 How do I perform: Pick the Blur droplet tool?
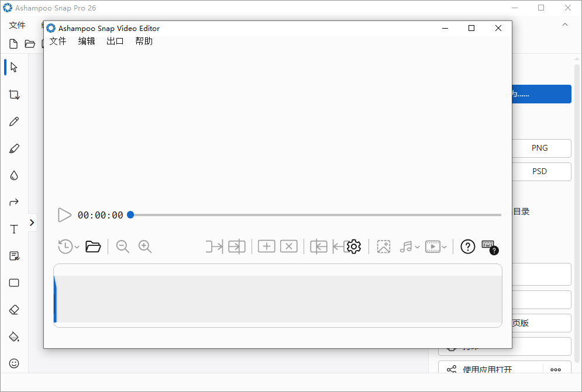14,175
